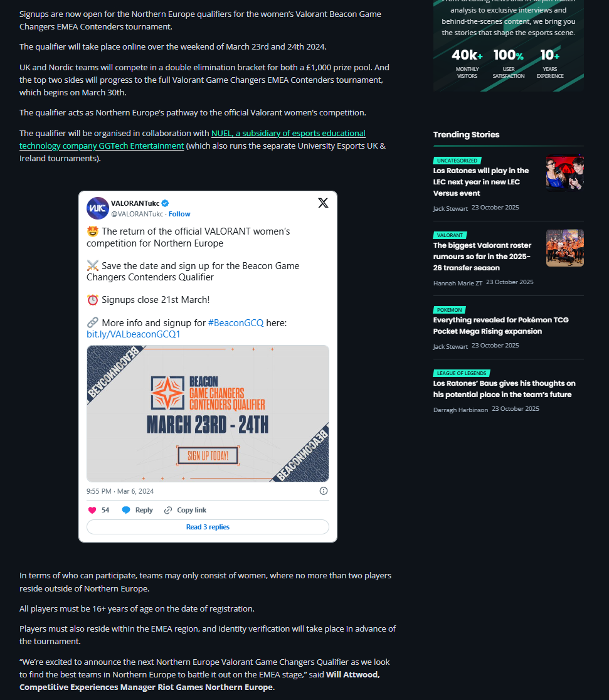Screen dimensions: 609x700
Task: Open the bit.ly/VALbeaconGCQ1 signup link
Action: coord(134,334)
